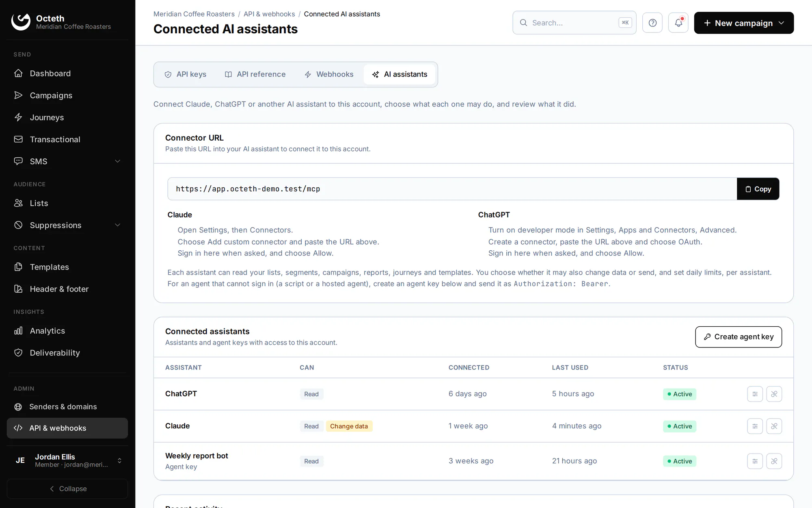Click '21 hours ago' last used value
The image size is (812, 508).
point(574,461)
